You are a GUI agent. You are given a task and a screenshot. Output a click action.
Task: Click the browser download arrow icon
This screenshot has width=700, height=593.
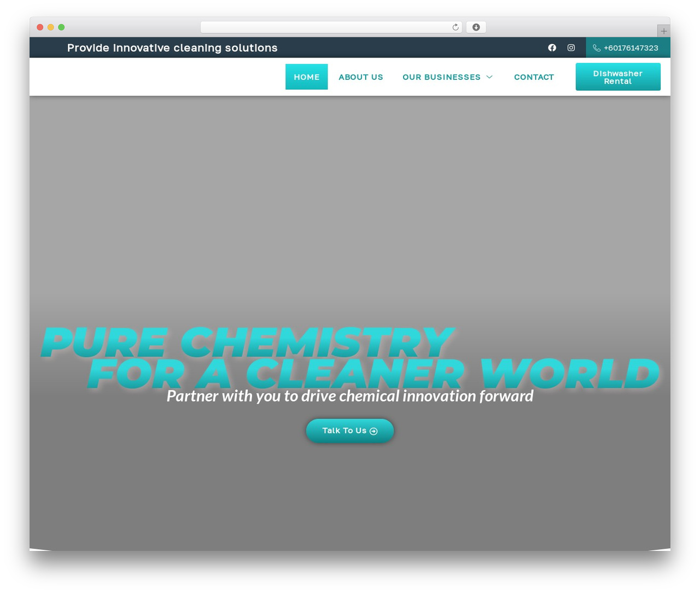476,27
